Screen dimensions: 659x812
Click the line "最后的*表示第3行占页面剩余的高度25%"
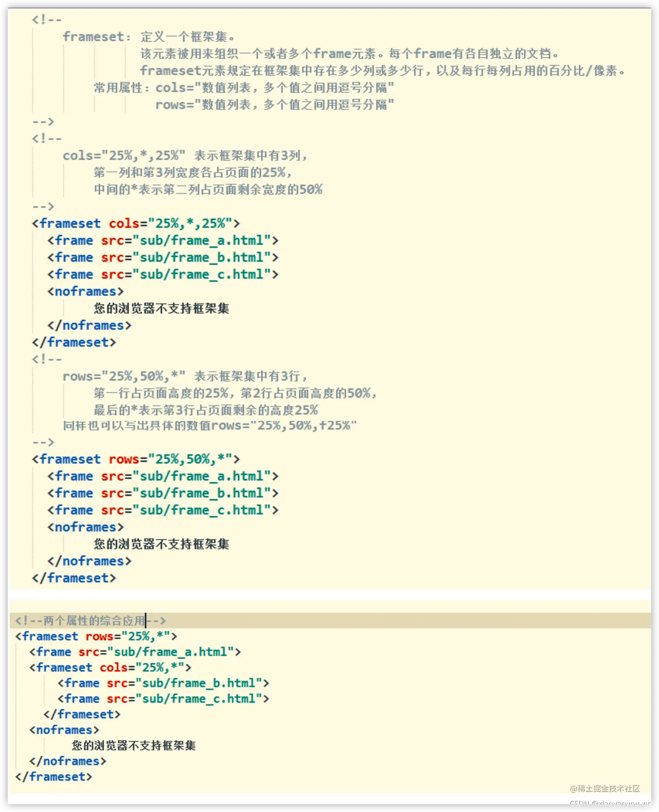point(206,410)
